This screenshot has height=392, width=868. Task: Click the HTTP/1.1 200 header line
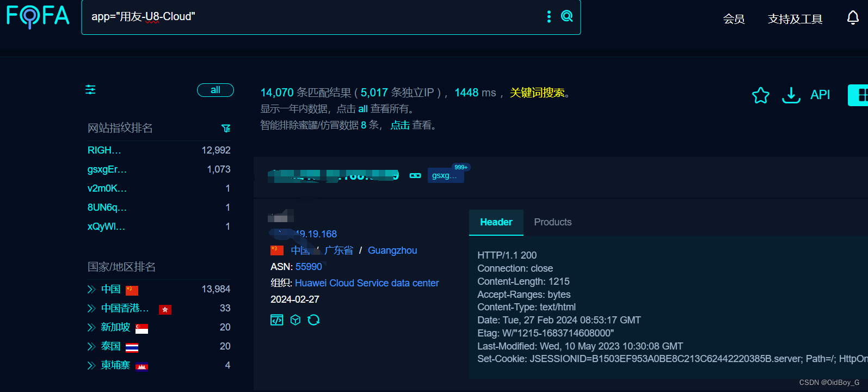(x=507, y=255)
